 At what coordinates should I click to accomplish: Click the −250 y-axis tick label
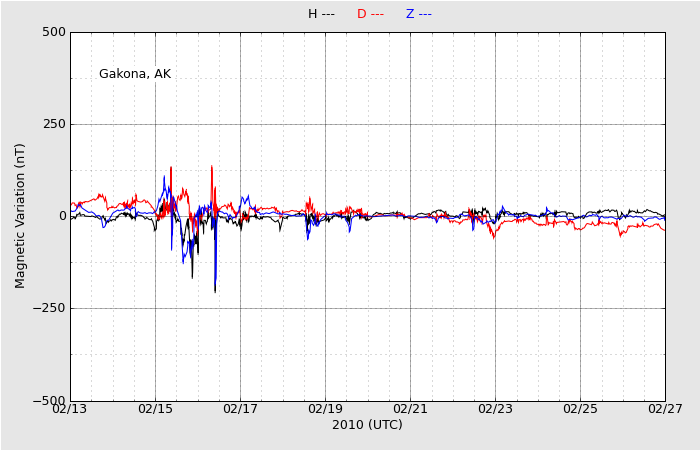point(48,308)
